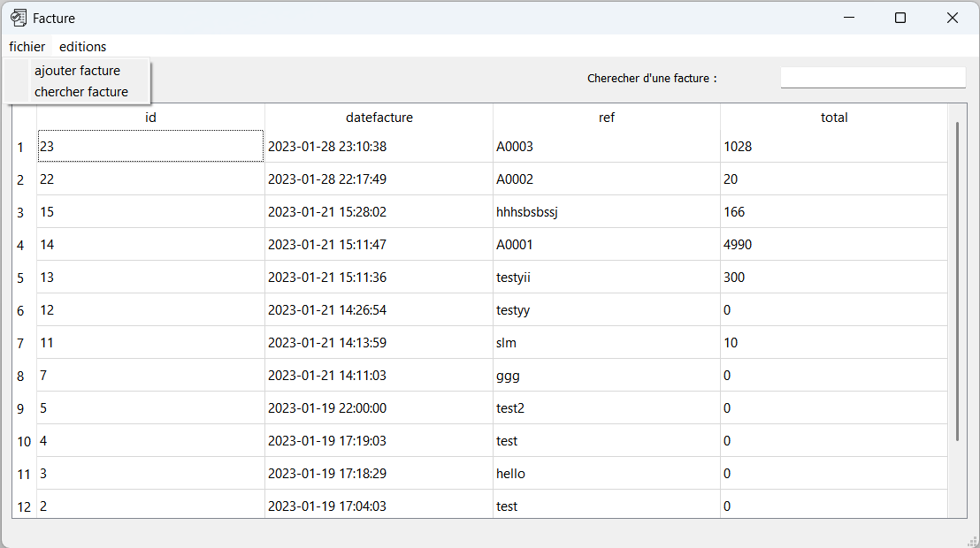The width and height of the screenshot is (980, 548).
Task: Select the id cell containing 7
Action: point(150,376)
